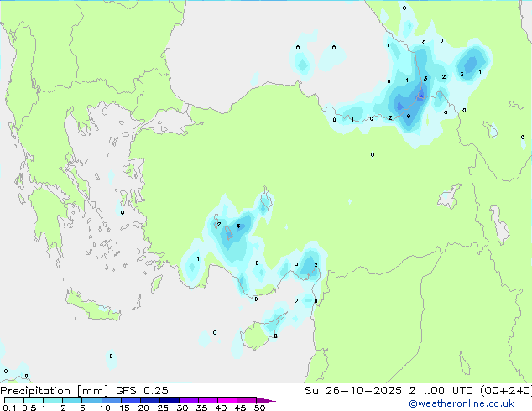
Task: Click the "21..00 UTC" time text
Action: click(441, 391)
